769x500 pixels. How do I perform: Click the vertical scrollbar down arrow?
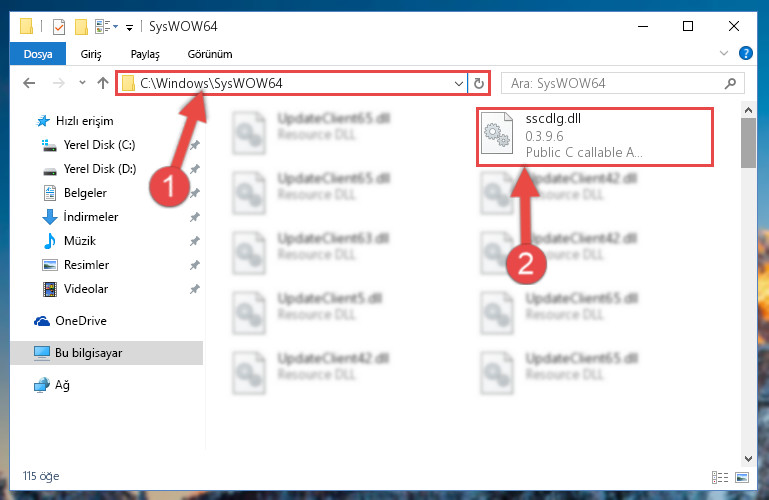coord(748,459)
